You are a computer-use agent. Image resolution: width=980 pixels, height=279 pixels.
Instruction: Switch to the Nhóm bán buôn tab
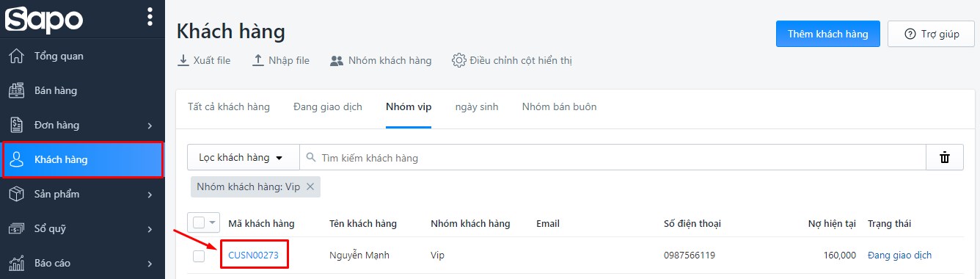[x=559, y=106]
